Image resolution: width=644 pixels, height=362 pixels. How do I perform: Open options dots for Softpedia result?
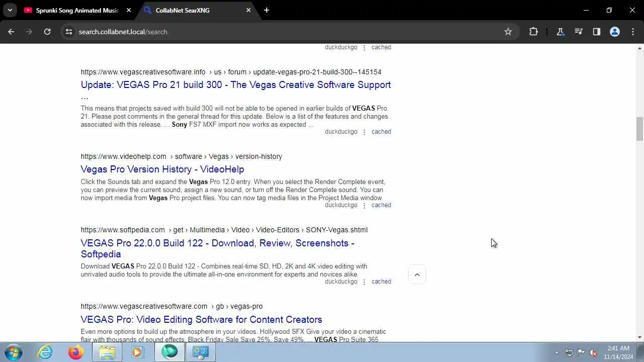click(364, 282)
